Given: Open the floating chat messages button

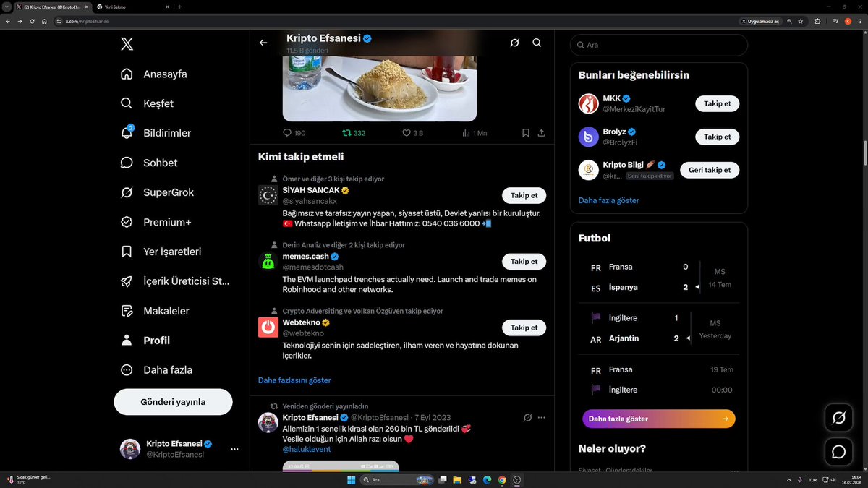Looking at the screenshot, I should [839, 451].
